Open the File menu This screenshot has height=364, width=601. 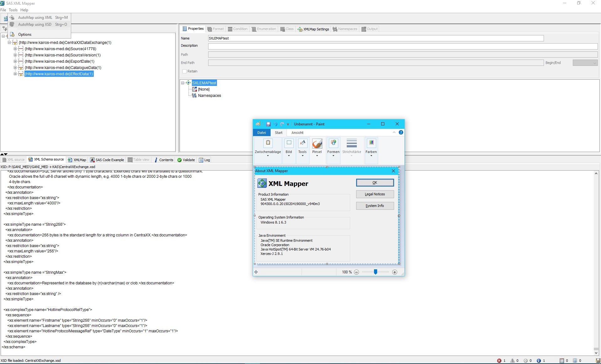tap(3, 10)
